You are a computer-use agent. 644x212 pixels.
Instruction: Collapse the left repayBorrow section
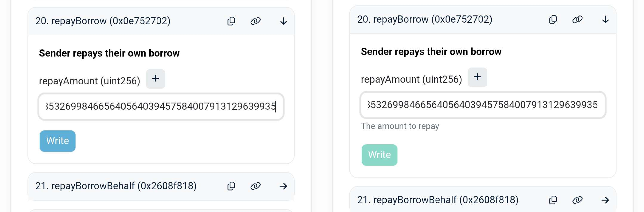(x=283, y=21)
